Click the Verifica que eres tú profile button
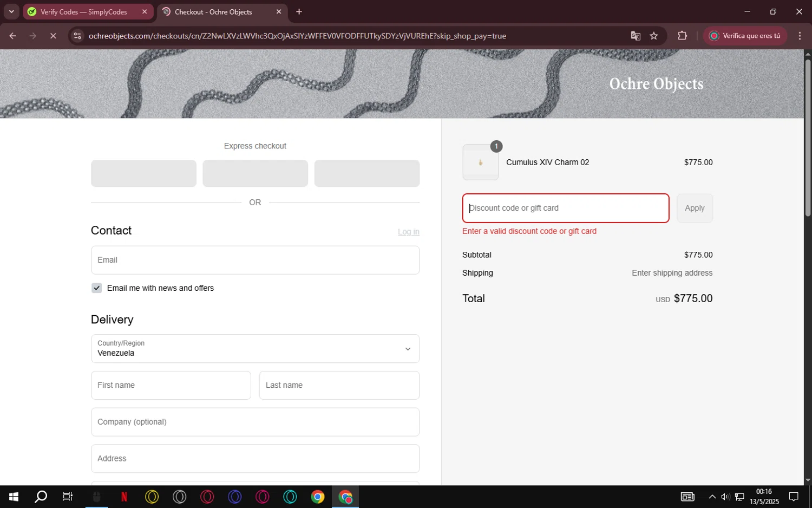Viewport: 812px width, 508px height. [x=745, y=36]
